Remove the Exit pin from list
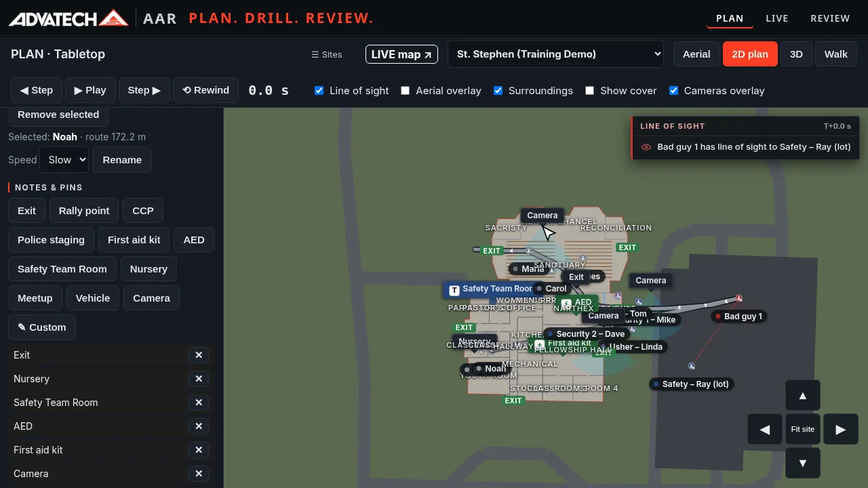868x488 pixels. tap(199, 355)
